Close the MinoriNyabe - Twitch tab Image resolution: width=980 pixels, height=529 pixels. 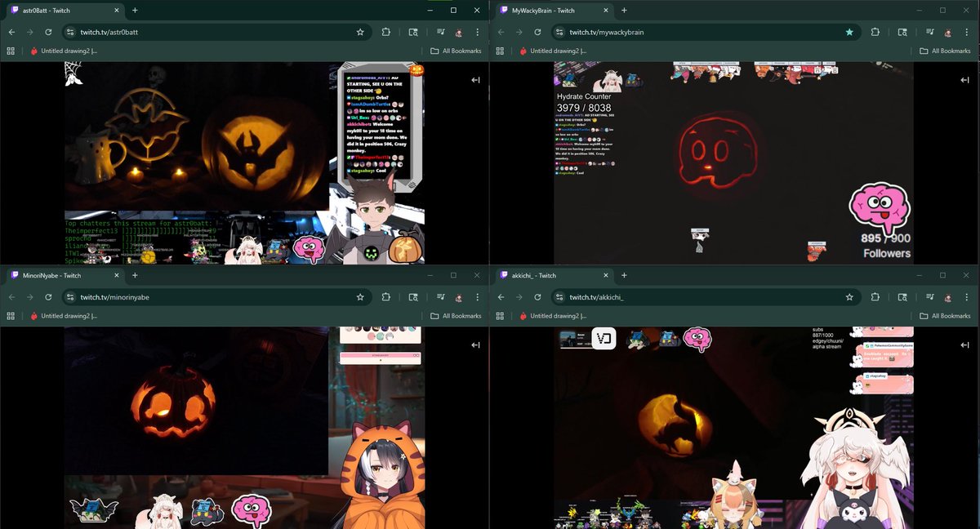pyautogui.click(x=115, y=276)
